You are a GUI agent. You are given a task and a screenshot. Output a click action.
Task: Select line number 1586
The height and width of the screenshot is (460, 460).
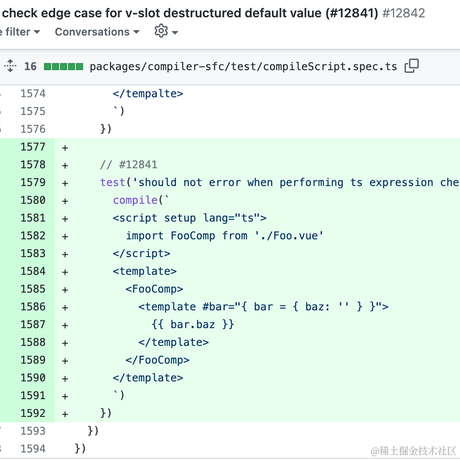(33, 307)
